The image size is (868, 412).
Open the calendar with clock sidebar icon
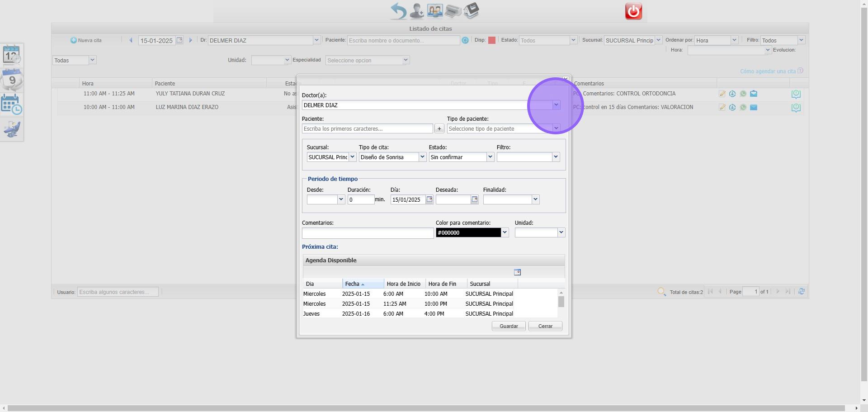click(12, 104)
